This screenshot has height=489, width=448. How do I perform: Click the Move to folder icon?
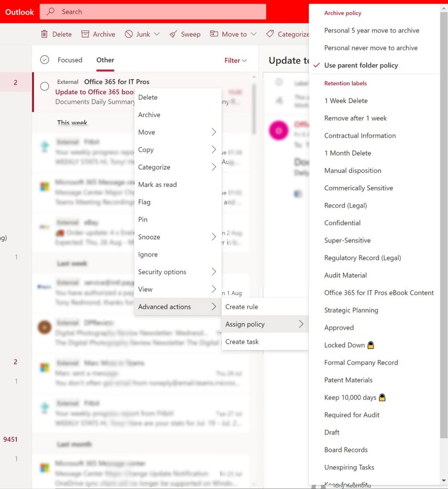(x=214, y=34)
